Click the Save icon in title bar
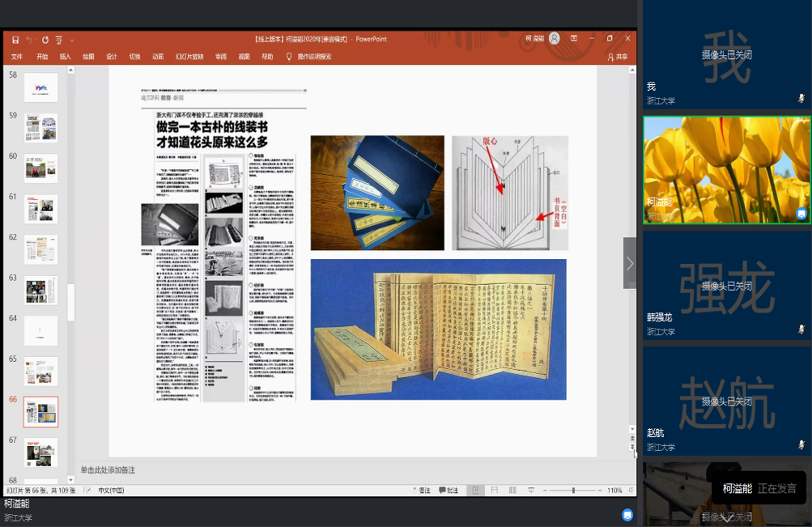 click(x=15, y=39)
